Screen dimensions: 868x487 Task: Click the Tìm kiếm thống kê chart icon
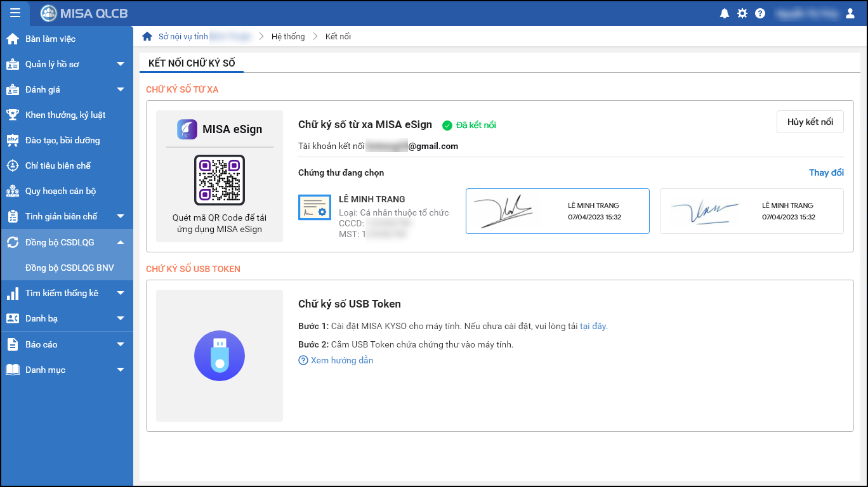13,293
